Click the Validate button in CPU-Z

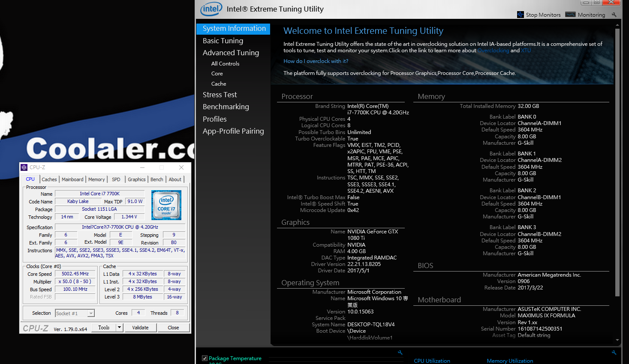[140, 328]
